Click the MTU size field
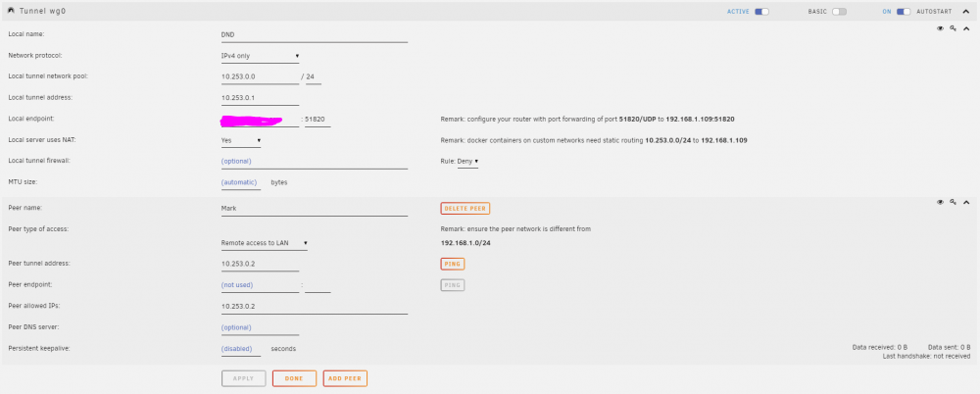The width and height of the screenshot is (980, 394). [241, 182]
